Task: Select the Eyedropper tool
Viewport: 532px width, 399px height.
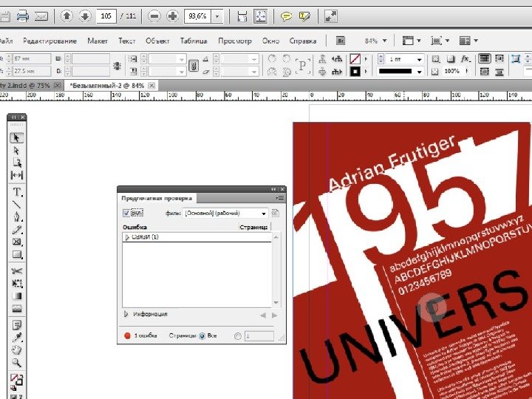Action: pos(16,338)
